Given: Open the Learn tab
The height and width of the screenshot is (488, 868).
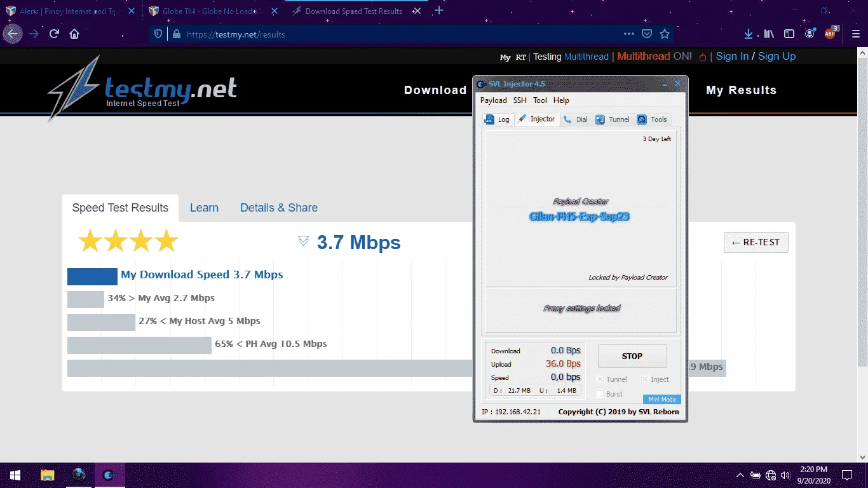Looking at the screenshot, I should point(204,208).
